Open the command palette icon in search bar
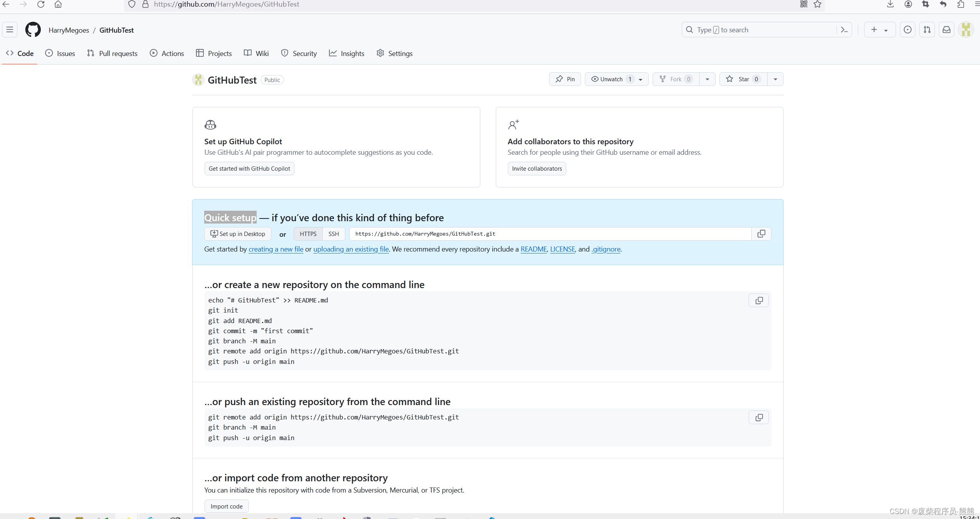Screen dimensions: 980x519 [x=844, y=30]
